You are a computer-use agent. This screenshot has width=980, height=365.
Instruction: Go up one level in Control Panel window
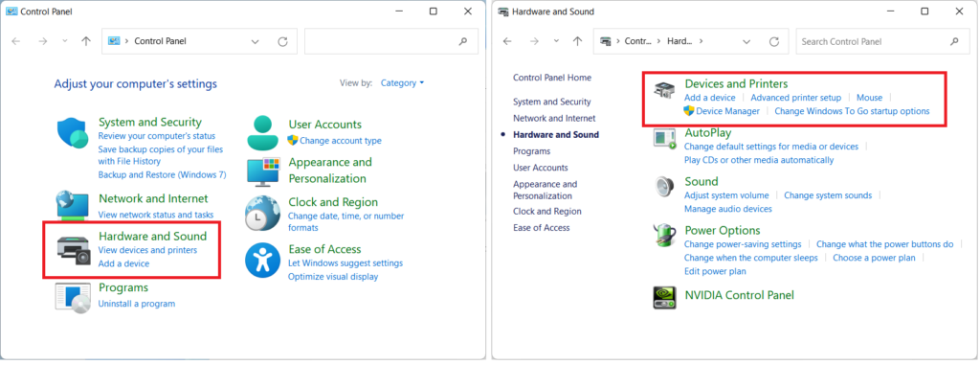tap(85, 41)
